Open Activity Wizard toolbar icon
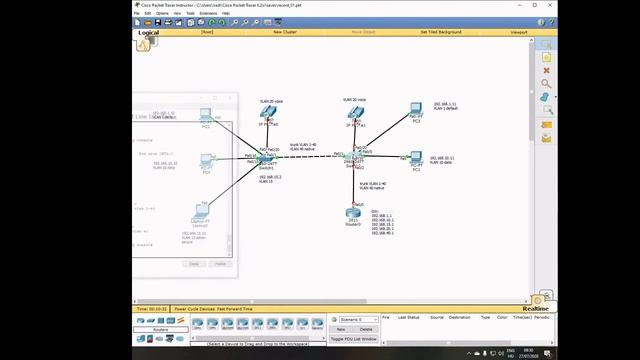This screenshot has height=360, width=640. (x=179, y=22)
